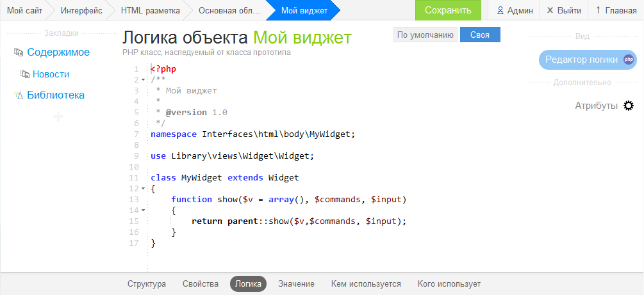Select the Своя logic option
The height and width of the screenshot is (295, 644).
pos(480,35)
